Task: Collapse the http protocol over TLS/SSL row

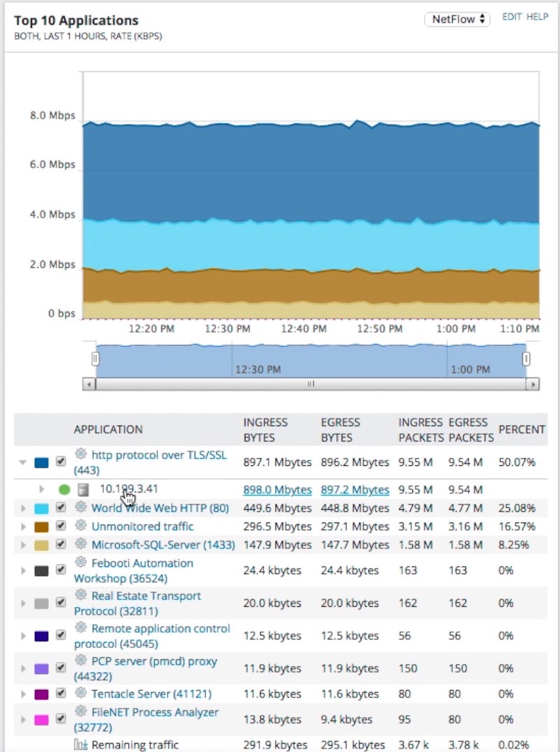Action: 22,460
